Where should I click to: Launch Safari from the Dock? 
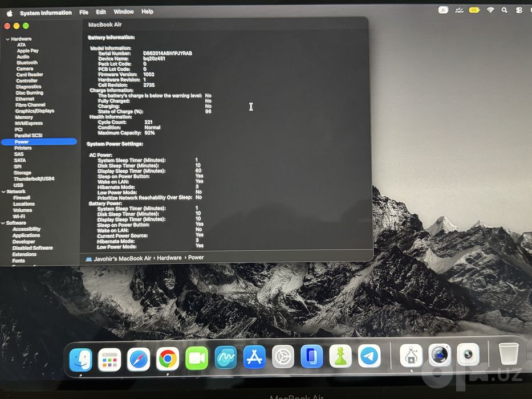[x=139, y=359]
